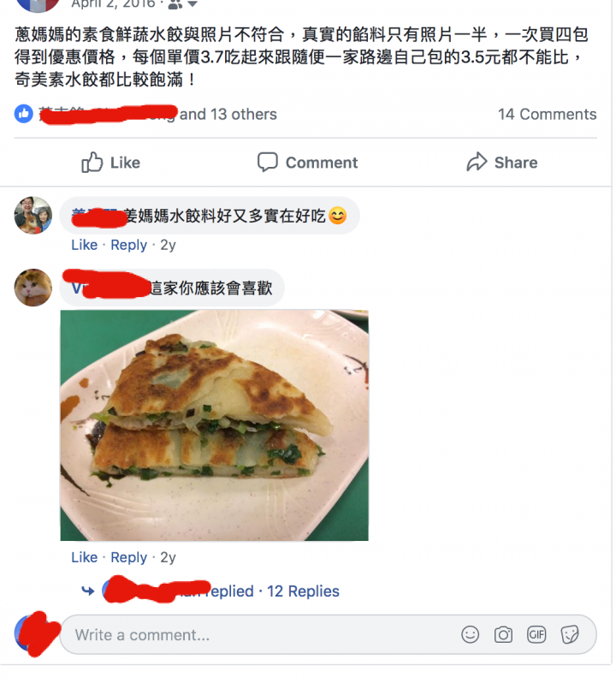616x683 pixels.
Task: Open the scallion pancake photo
Action: [214, 425]
